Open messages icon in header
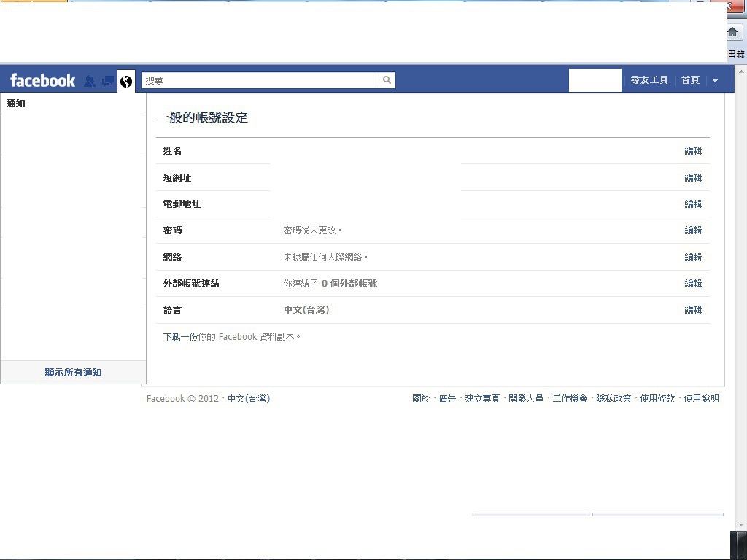 point(108,81)
